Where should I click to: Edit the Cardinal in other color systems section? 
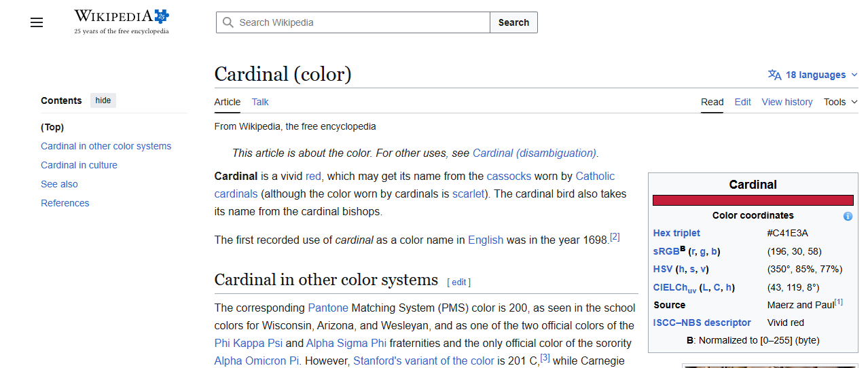point(459,282)
